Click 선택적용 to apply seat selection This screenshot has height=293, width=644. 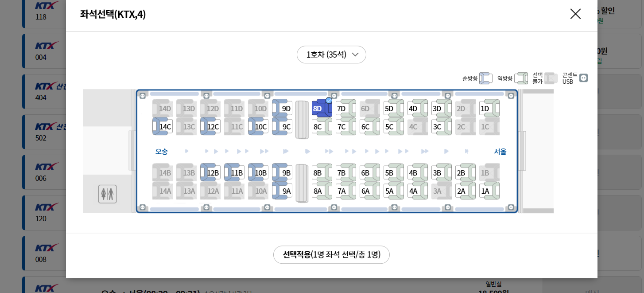point(331,255)
